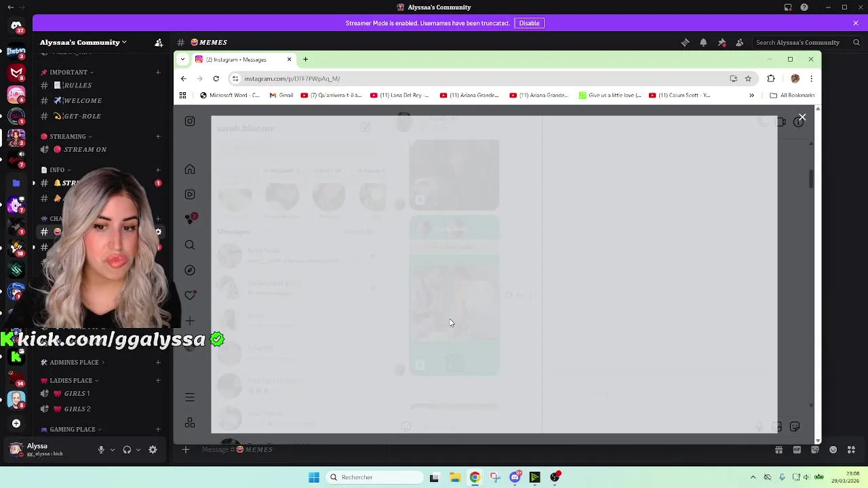Collapse the GAMING PLACE category

(x=71, y=429)
